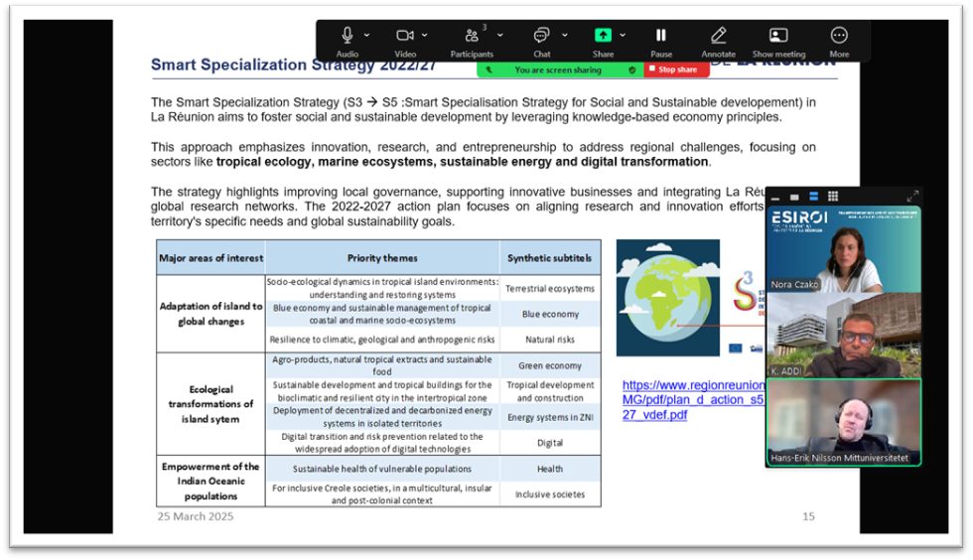Viewport: 973px width, 560px height.
Task: Click the 'Energy systems in ZNI' cell
Action: 550,417
